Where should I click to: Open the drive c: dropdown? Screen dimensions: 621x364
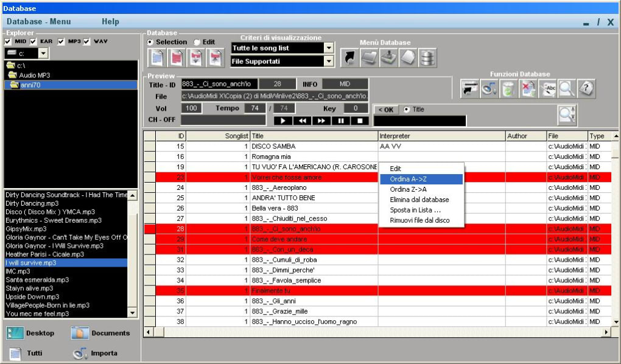pos(44,53)
